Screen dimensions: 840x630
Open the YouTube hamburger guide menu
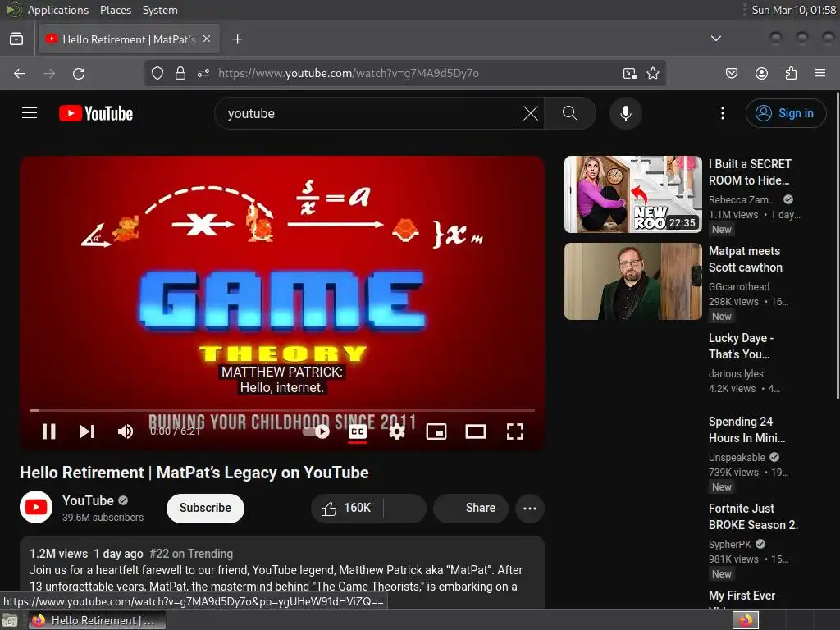(30, 113)
